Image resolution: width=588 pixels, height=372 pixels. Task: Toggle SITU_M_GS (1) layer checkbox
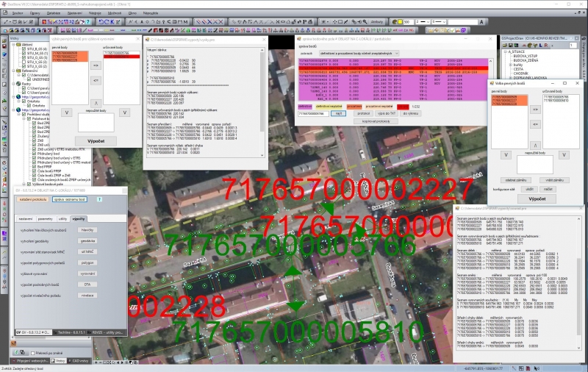(x=24, y=53)
